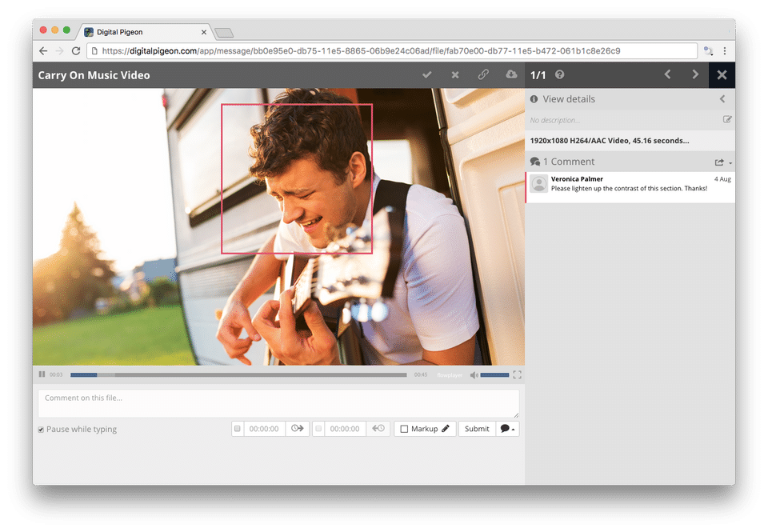Enable the start timecode checkbox

click(238, 429)
